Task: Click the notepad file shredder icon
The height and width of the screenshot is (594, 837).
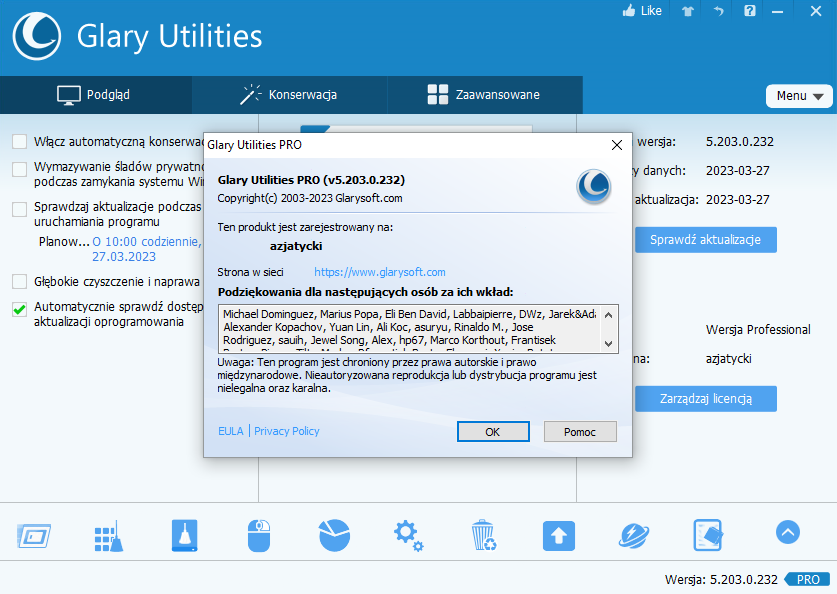Action: click(708, 535)
